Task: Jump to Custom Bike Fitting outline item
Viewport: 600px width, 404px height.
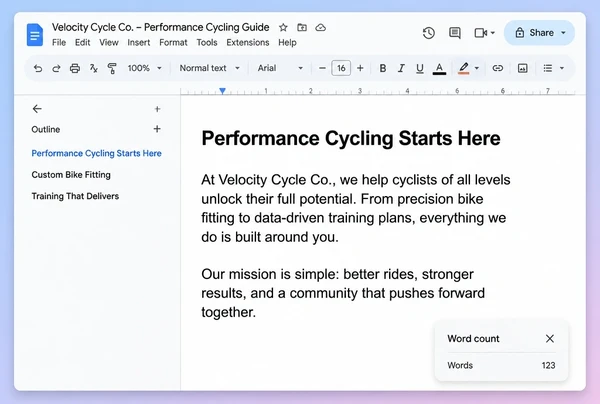Action: 71,175
